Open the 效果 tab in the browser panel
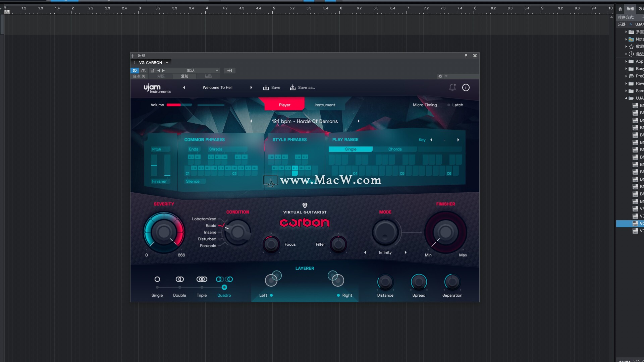The image size is (644, 362). (641, 9)
